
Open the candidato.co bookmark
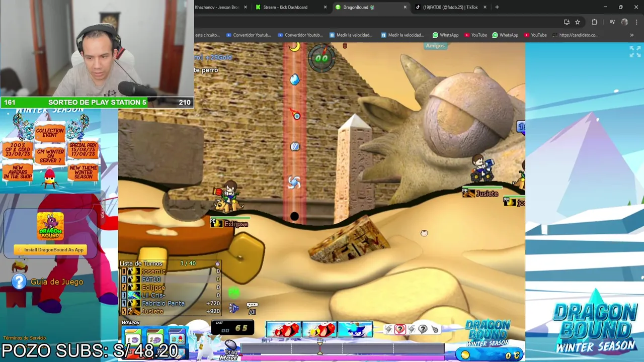pos(575,35)
